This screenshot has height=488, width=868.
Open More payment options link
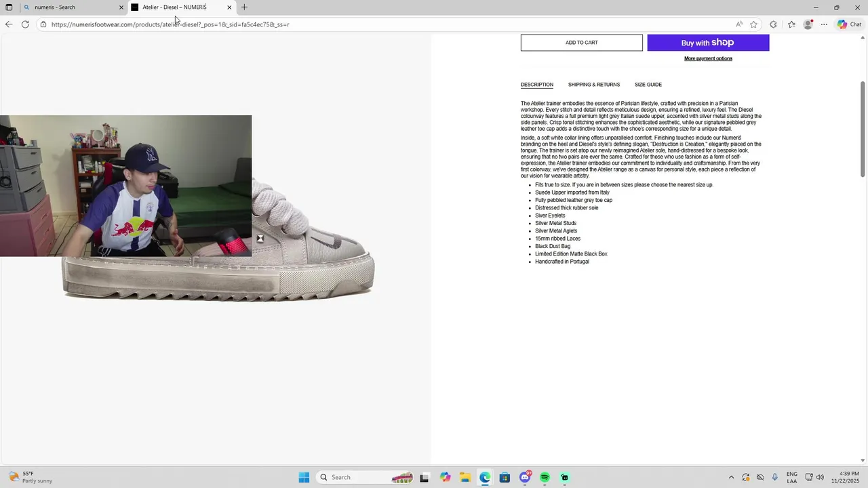tap(708, 58)
